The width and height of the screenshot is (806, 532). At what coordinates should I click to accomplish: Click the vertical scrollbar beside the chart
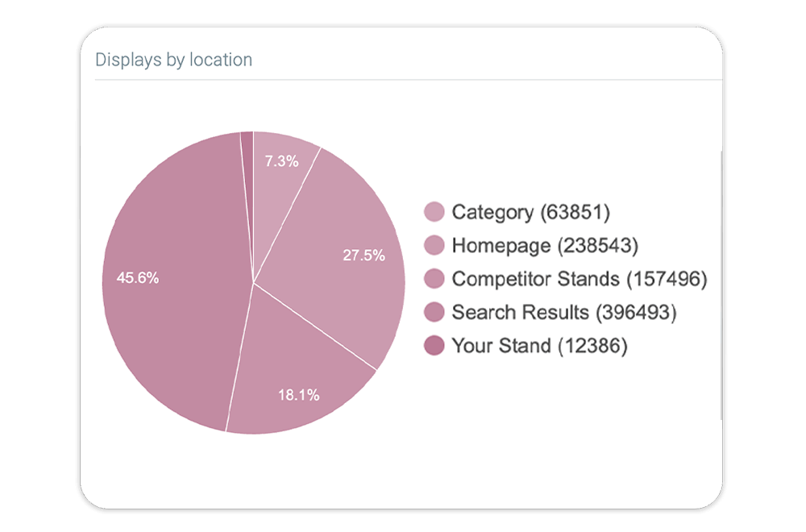[x=721, y=282]
